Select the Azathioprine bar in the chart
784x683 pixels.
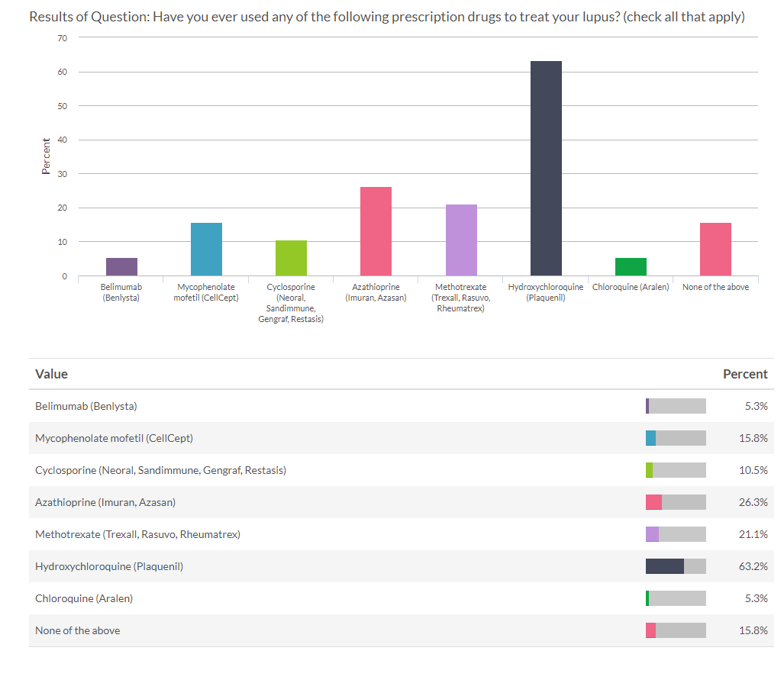pyautogui.click(x=376, y=231)
